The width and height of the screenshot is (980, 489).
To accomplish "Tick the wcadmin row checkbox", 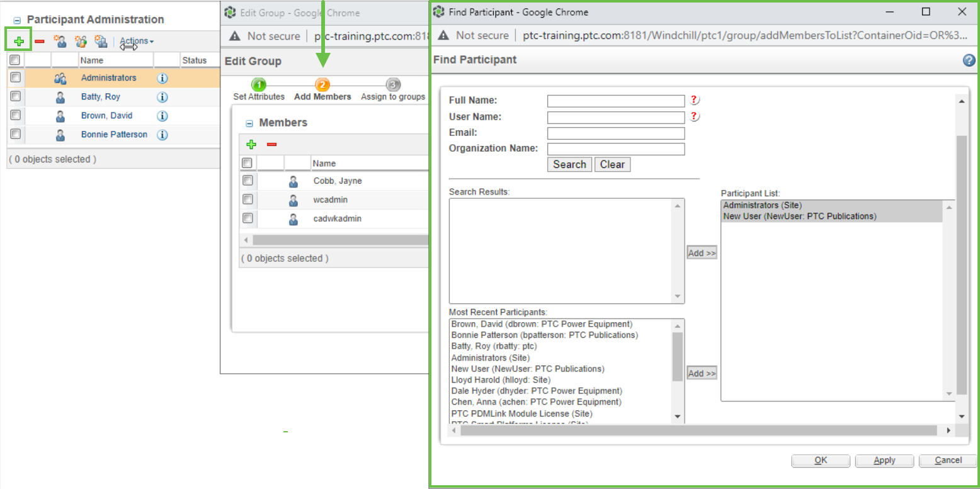I will coord(248,200).
